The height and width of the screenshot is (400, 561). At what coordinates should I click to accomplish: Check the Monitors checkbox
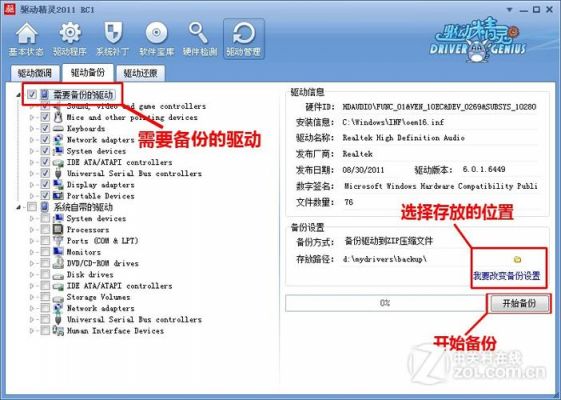coord(45,252)
